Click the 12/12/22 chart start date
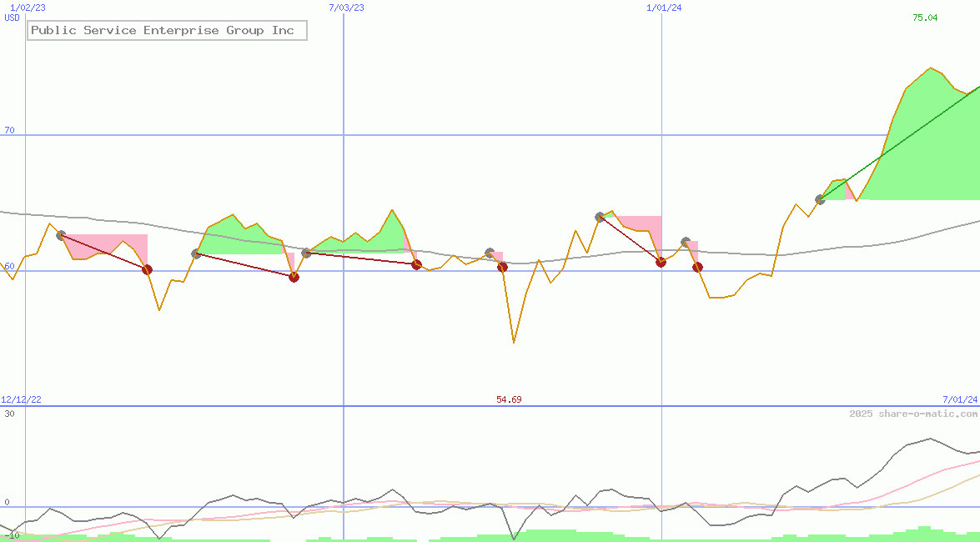The image size is (980, 542). tap(21, 399)
